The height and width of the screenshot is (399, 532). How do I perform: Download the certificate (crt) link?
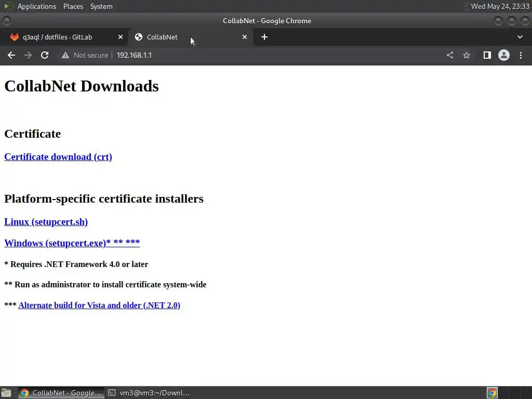[x=58, y=157]
